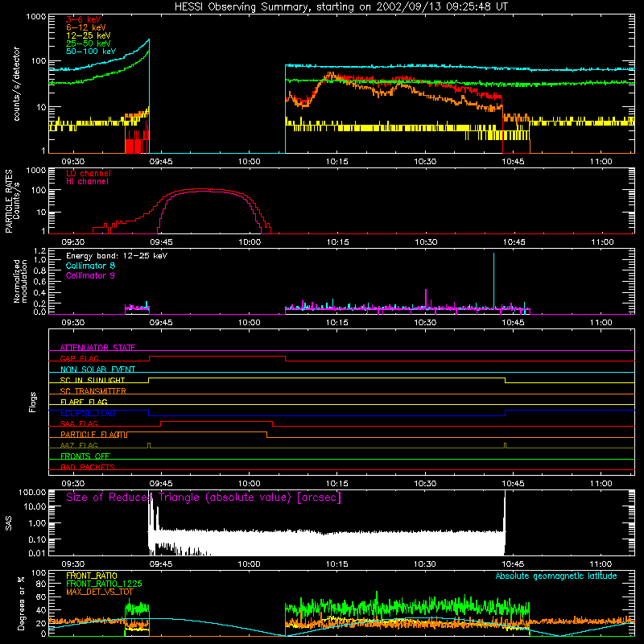This screenshot has width=644, height=644.
Task: Click the SC_TRANSMITTER flag label
Action: (93, 391)
